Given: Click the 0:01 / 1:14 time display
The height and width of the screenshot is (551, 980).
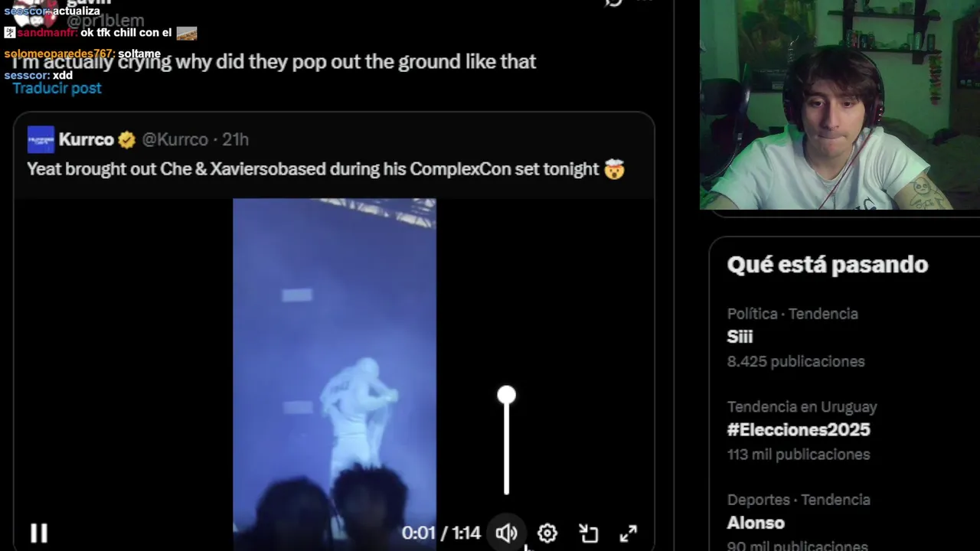Looking at the screenshot, I should tap(441, 533).
